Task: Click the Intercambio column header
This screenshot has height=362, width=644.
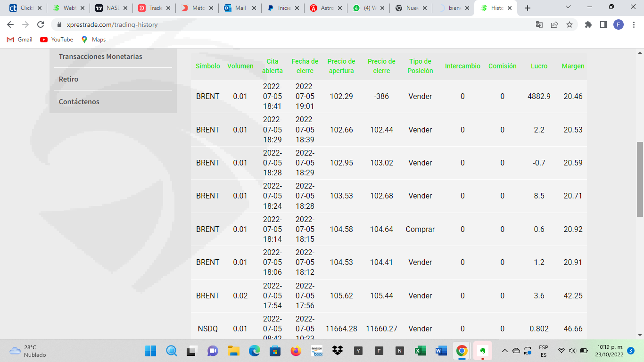Action: (462, 66)
